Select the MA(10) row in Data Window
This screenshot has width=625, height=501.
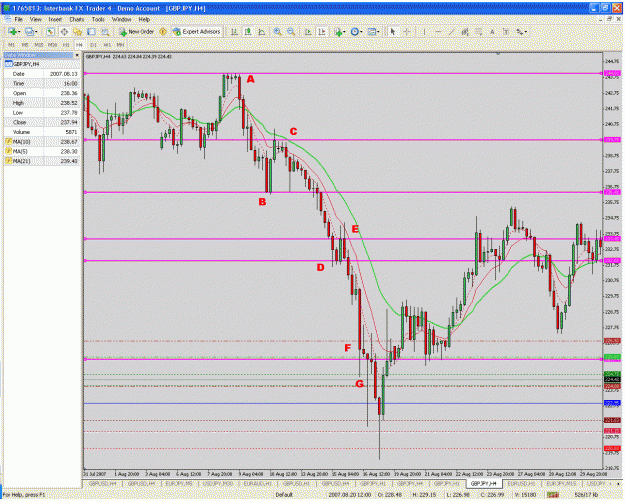(42, 141)
